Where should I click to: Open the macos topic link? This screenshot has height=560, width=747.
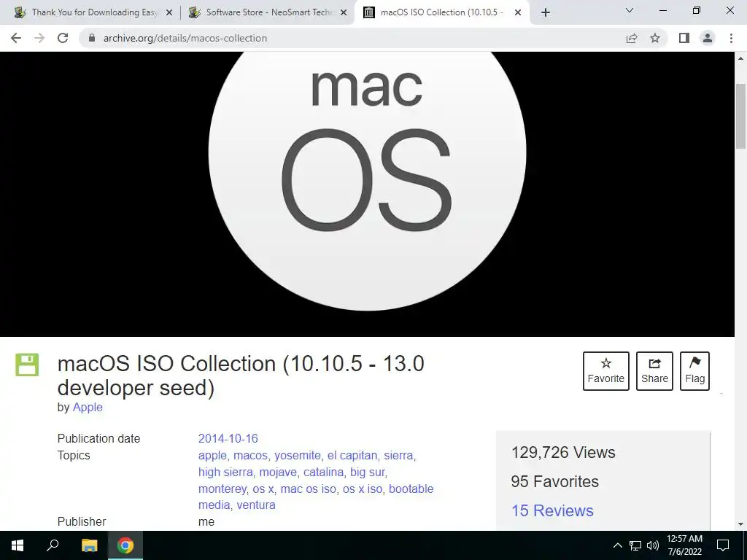coord(251,455)
